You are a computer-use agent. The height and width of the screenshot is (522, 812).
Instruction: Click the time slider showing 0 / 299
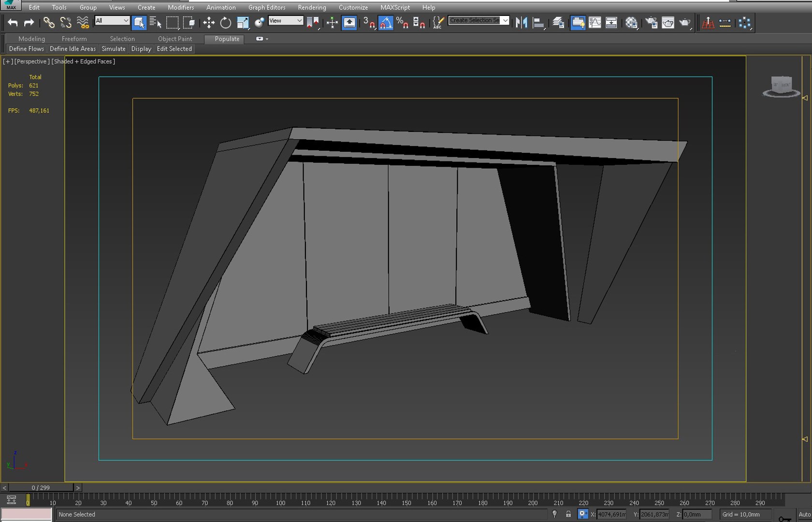point(41,488)
